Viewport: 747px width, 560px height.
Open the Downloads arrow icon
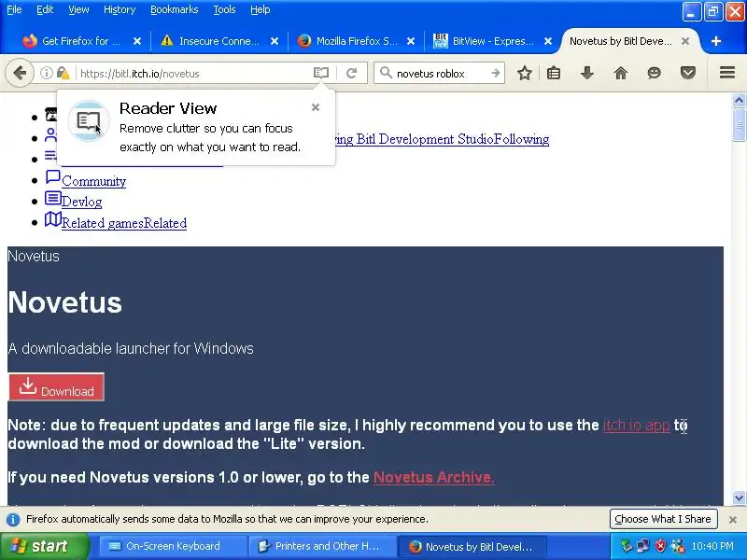pyautogui.click(x=587, y=73)
